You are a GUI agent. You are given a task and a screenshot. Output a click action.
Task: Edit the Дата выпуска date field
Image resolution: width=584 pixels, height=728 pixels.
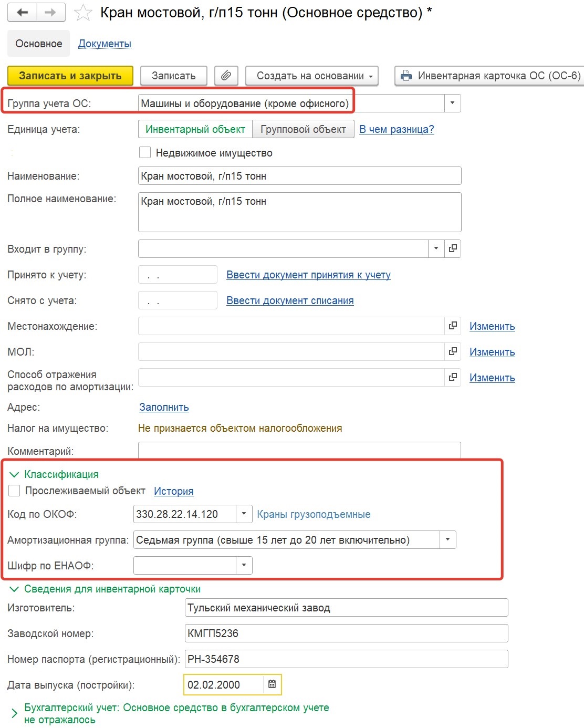tap(224, 684)
